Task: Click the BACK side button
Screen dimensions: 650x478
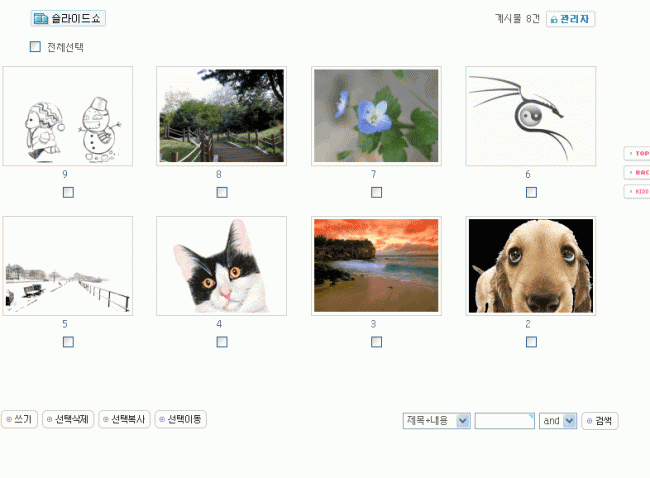Action: (637, 172)
